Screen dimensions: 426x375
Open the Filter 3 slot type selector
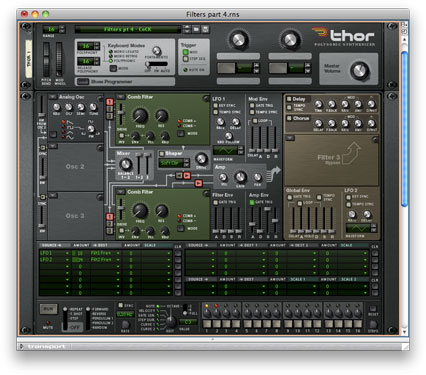click(x=290, y=138)
